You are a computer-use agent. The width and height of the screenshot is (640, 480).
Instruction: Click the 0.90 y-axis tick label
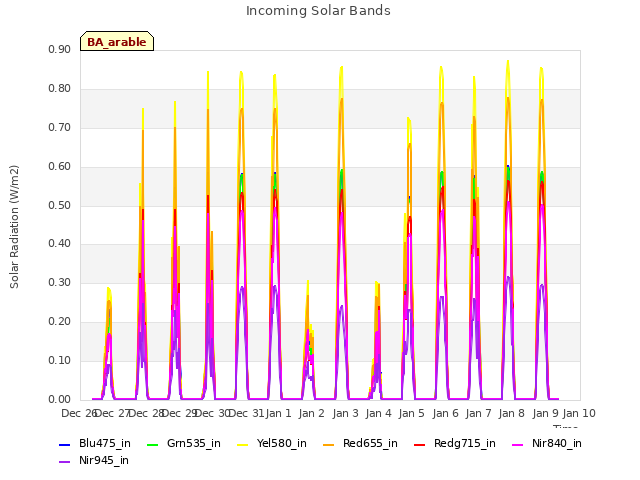click(59, 49)
